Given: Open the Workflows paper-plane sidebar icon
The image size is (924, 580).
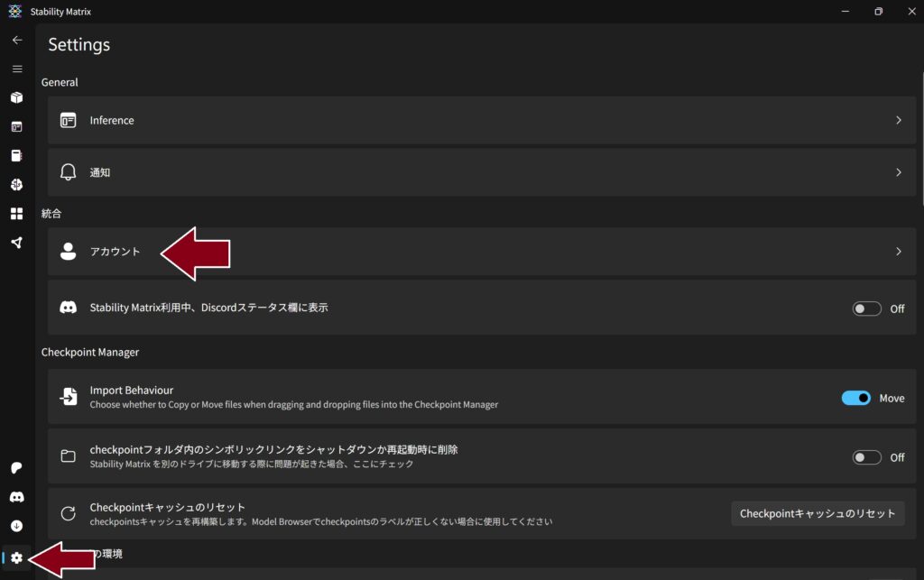Looking at the screenshot, I should coord(16,243).
